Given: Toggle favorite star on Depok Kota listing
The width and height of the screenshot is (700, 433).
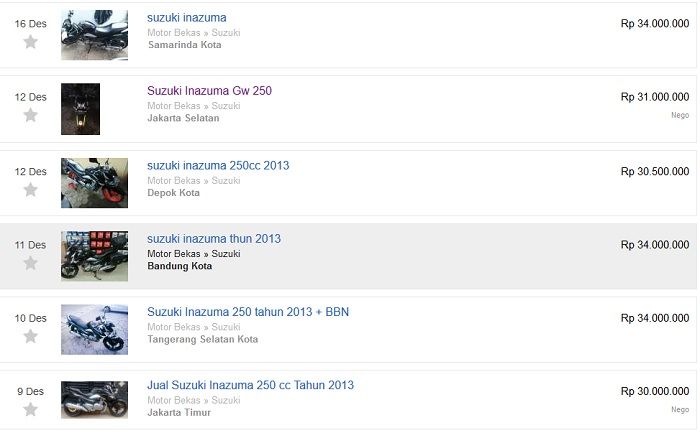Looking at the screenshot, I should (30, 190).
